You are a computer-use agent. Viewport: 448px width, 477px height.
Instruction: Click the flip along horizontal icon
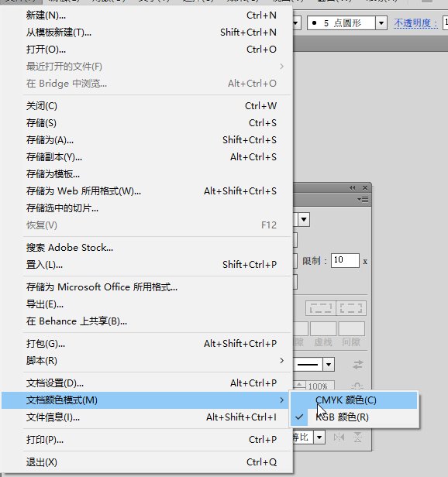coord(339,438)
